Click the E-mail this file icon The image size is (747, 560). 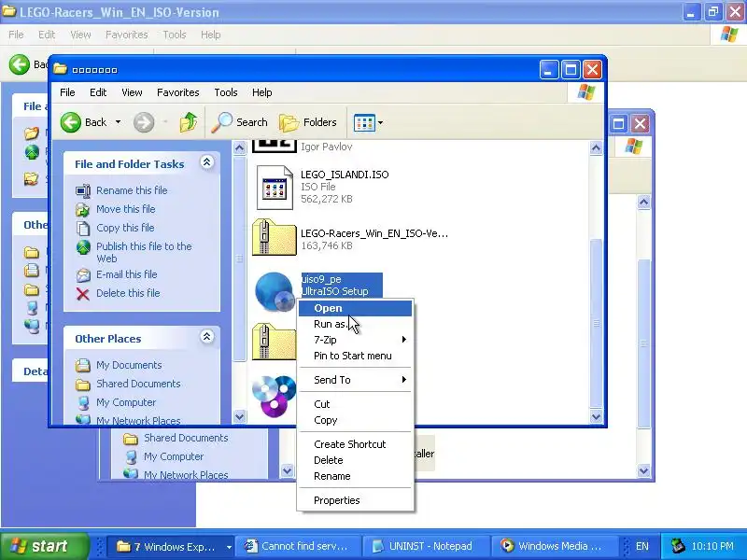tap(83, 275)
